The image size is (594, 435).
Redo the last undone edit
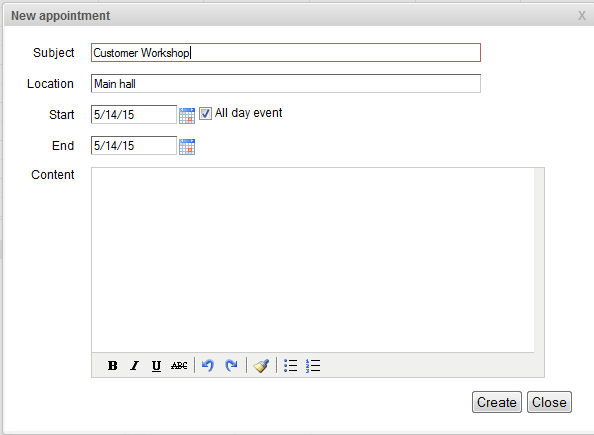coord(231,366)
